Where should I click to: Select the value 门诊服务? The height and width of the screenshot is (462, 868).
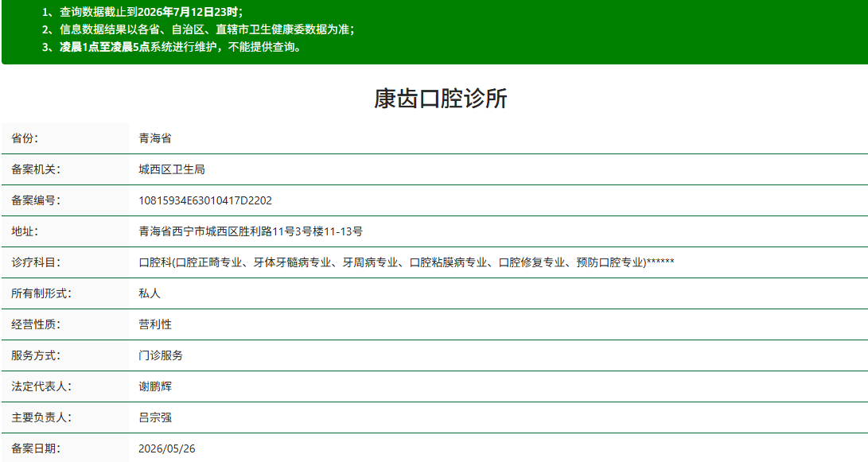[161, 355]
